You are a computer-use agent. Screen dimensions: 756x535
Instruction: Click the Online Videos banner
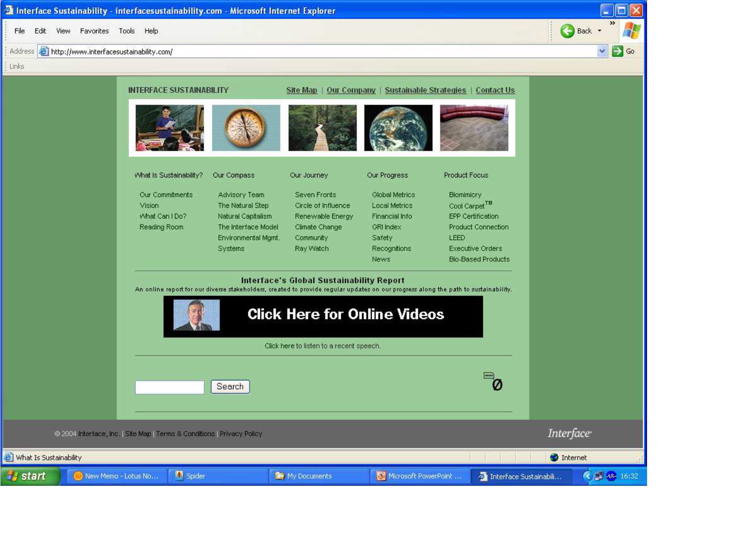323,316
